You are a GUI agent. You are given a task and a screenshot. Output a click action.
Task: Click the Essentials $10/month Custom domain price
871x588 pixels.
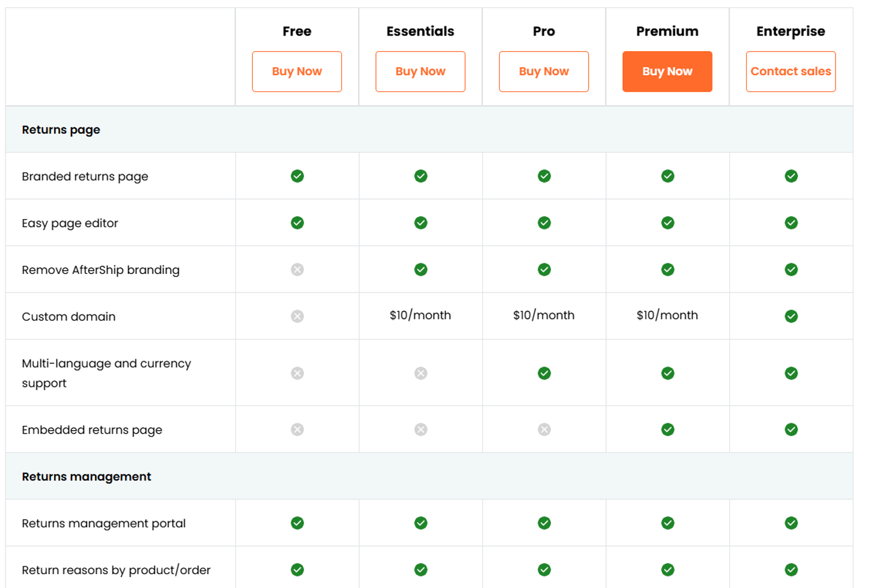(420, 315)
